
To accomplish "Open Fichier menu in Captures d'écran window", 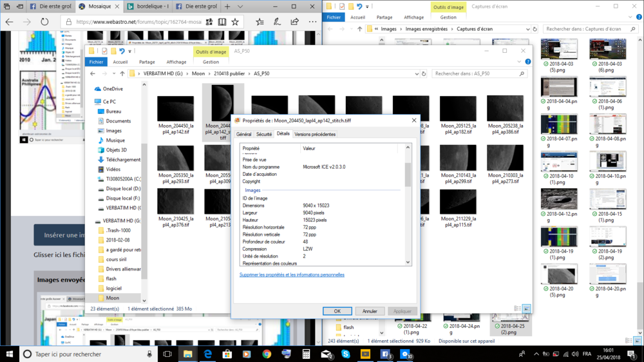I will [x=334, y=17].
